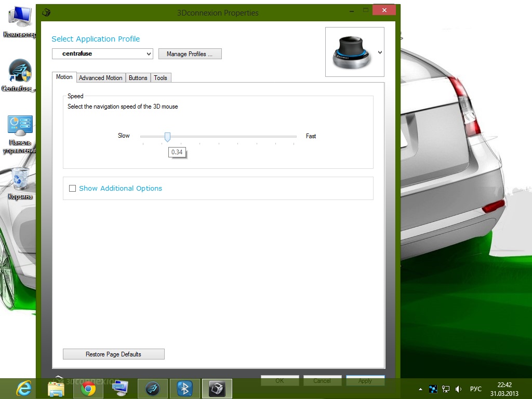Launch Google Chrome from the taskbar
The image size is (532, 399).
tap(88, 389)
